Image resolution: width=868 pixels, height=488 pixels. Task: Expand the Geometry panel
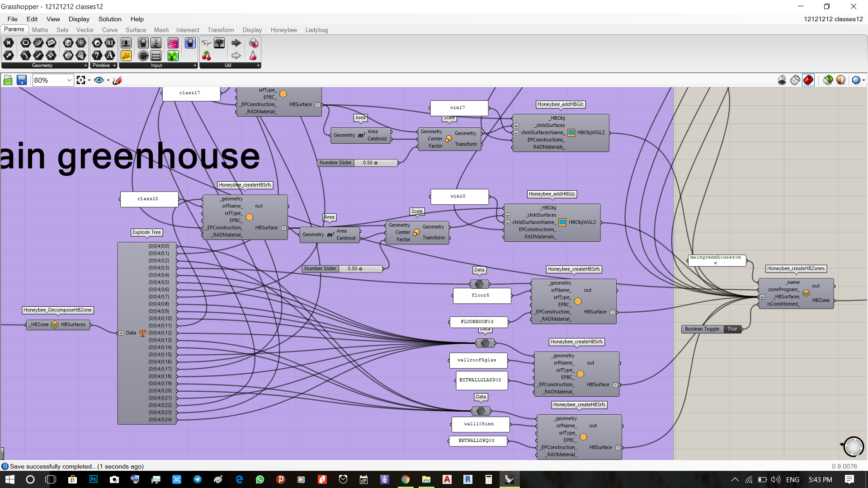point(85,66)
